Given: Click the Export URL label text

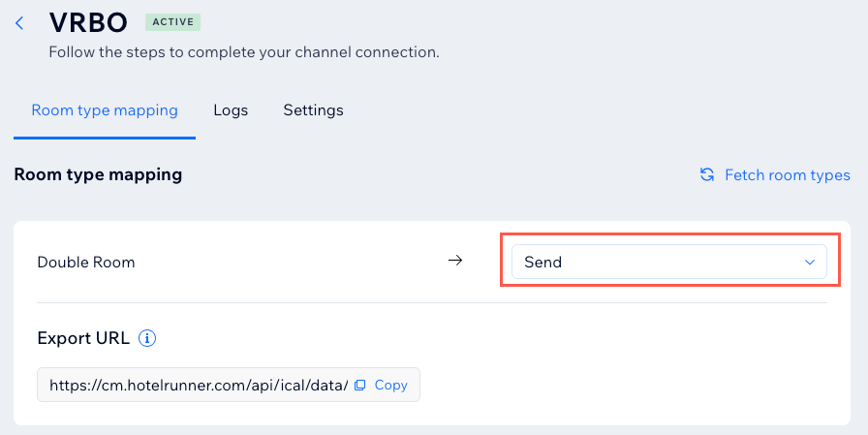Looking at the screenshot, I should point(83,338).
